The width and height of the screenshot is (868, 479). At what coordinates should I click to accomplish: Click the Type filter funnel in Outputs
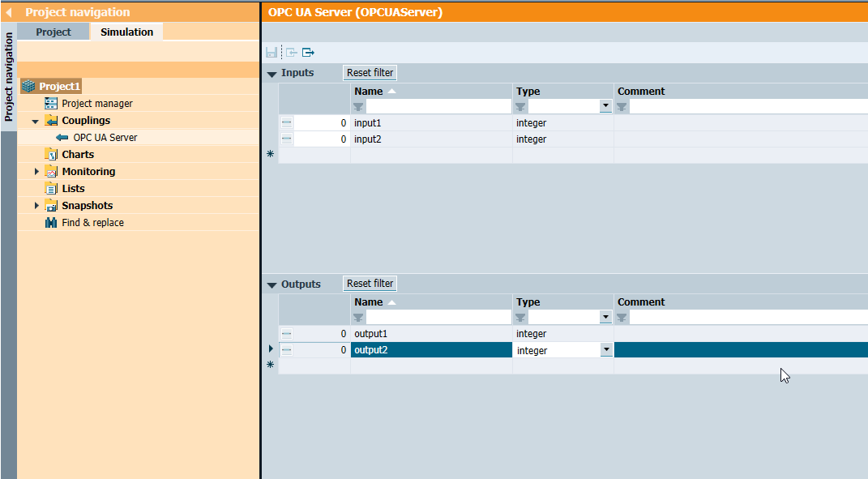pyautogui.click(x=520, y=317)
